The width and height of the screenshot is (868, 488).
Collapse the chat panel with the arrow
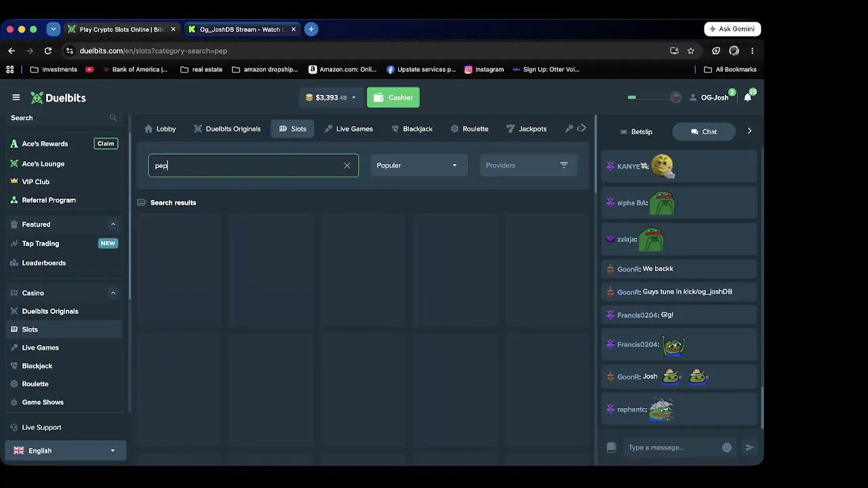pyautogui.click(x=749, y=131)
